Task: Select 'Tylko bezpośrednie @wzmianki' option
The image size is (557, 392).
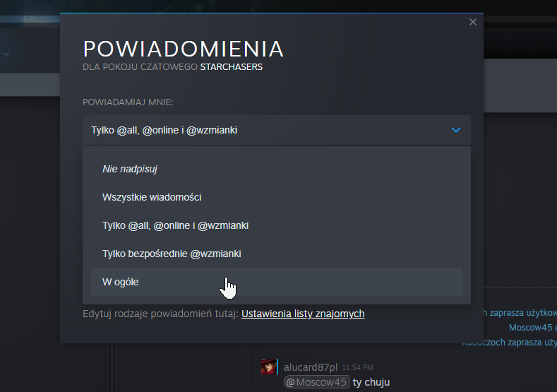Action: (x=176, y=254)
